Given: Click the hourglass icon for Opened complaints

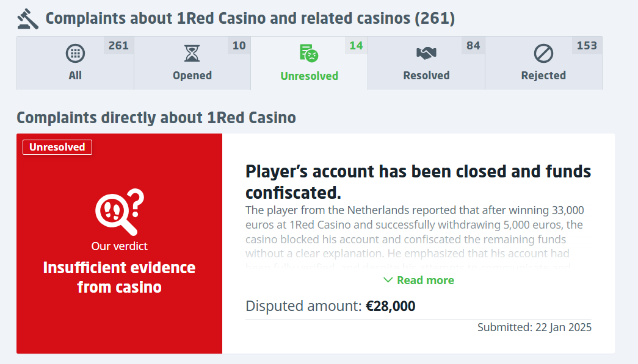Looking at the screenshot, I should click(192, 53).
